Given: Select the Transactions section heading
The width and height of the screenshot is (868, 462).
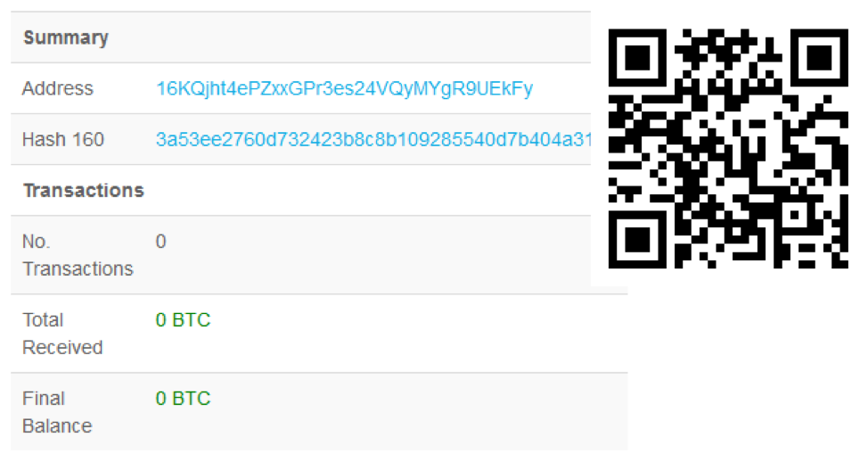Looking at the screenshot, I should 84,191.
